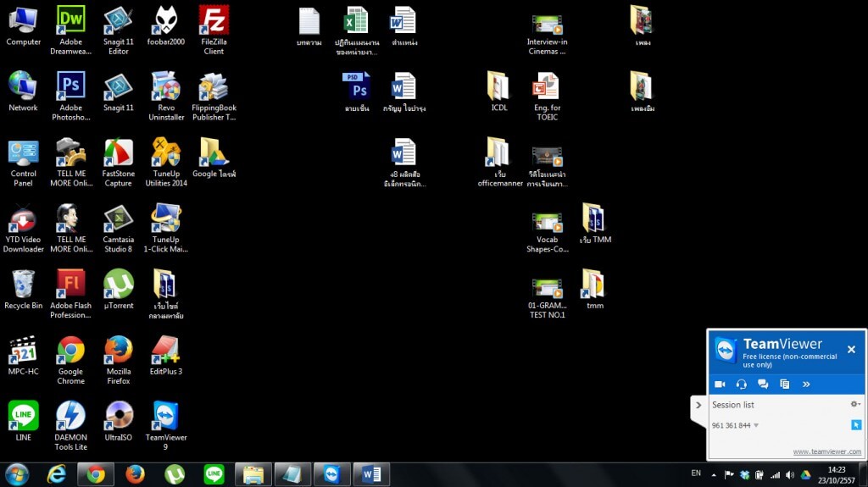Open the EN language indicator
Screen dimensions: 868x487
696,473
